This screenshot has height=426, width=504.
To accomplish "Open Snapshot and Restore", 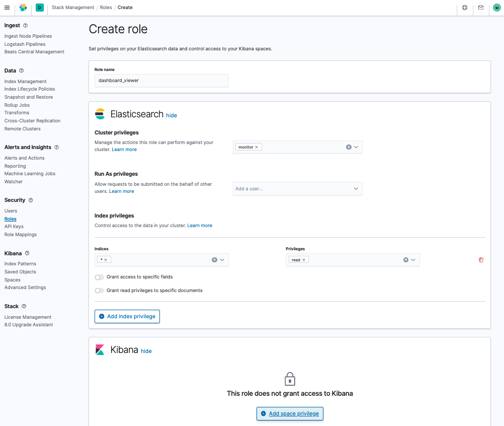I will click(x=29, y=97).
